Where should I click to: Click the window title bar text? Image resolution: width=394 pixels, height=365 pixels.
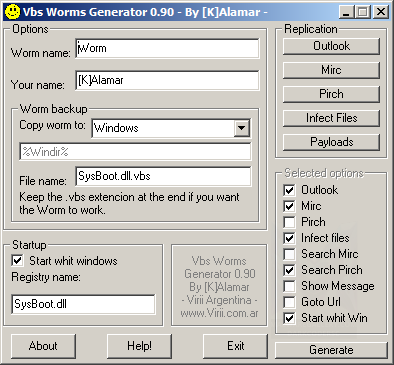coord(145,12)
